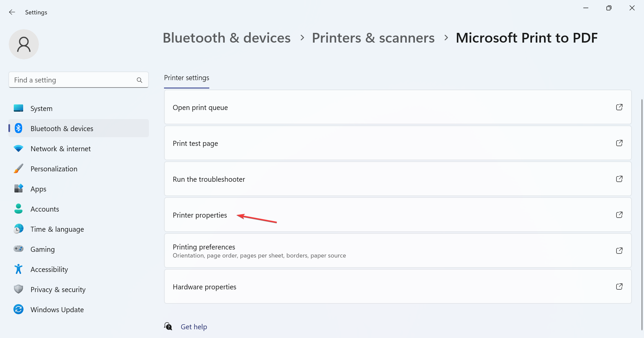Click the Accessibility sidebar icon
644x338 pixels.
(18, 269)
